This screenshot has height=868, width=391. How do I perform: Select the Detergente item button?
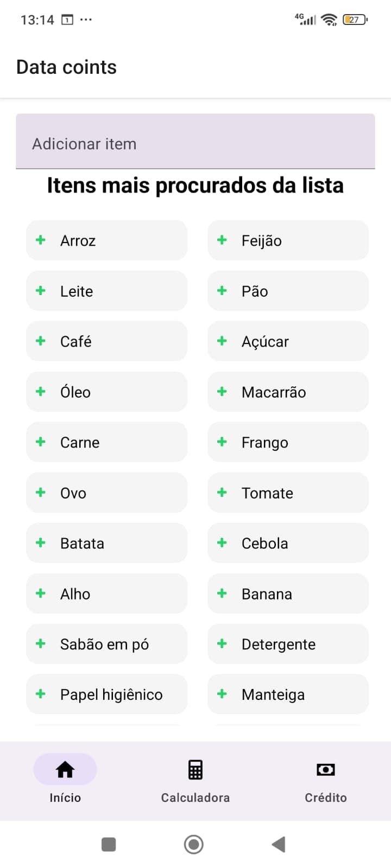(x=288, y=644)
